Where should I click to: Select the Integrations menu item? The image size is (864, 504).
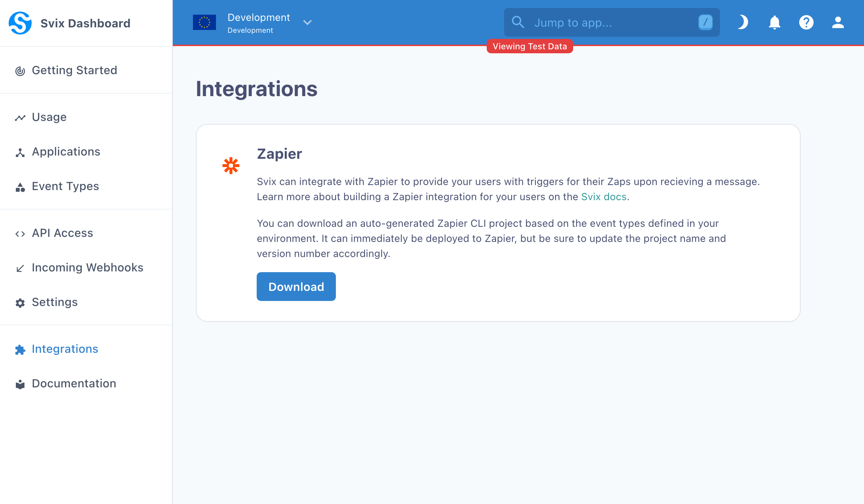coord(65,348)
